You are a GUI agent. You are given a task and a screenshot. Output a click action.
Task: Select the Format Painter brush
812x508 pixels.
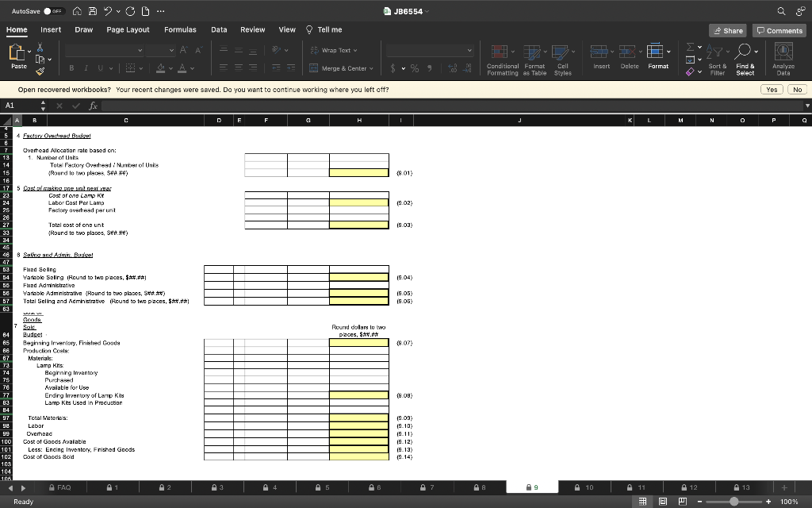(40, 71)
